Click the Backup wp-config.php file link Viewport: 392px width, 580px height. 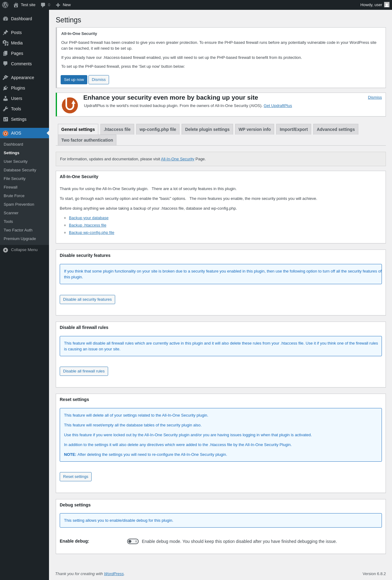(92, 233)
